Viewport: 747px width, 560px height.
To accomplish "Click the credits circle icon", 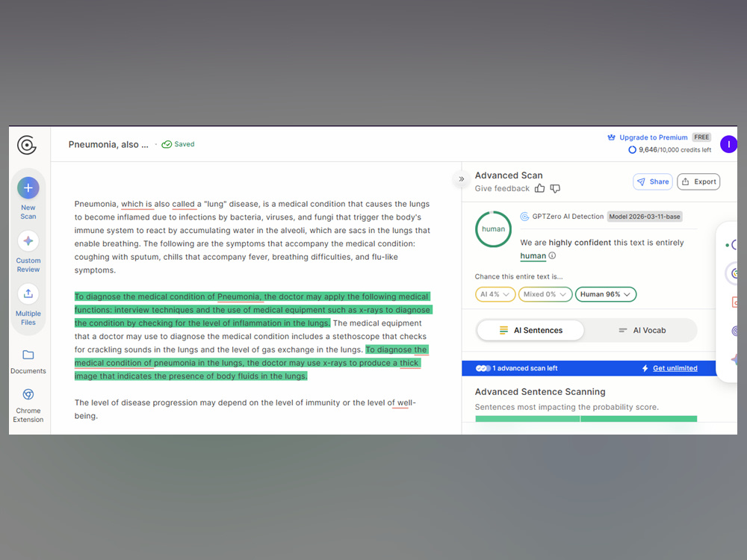I will click(x=632, y=149).
